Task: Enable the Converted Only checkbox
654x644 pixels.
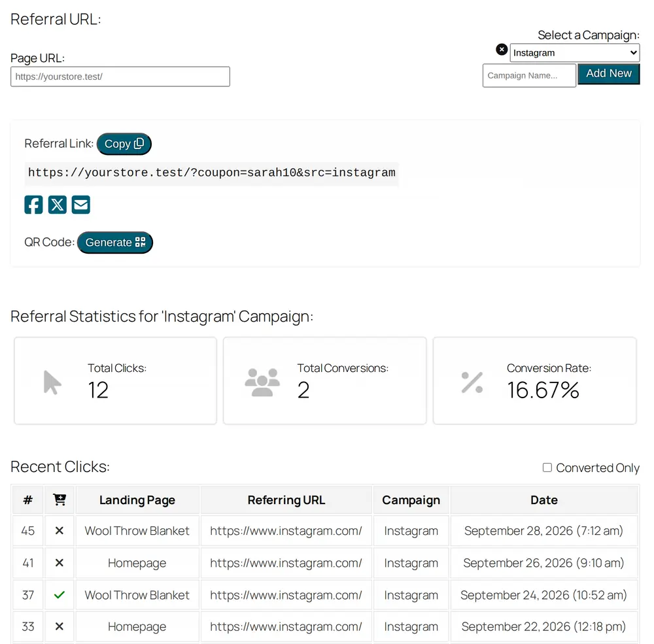Action: 547,467
